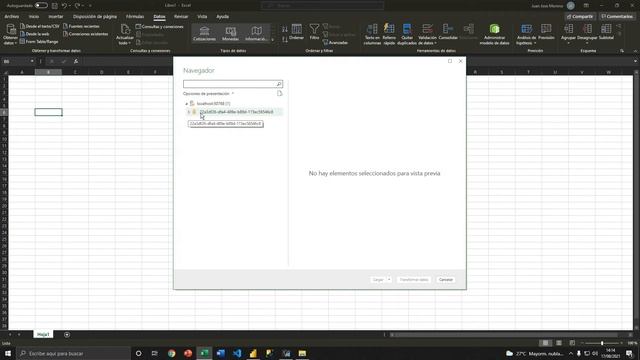Click the Cancelar button in Navegador
The width and height of the screenshot is (640, 360).
445,280
